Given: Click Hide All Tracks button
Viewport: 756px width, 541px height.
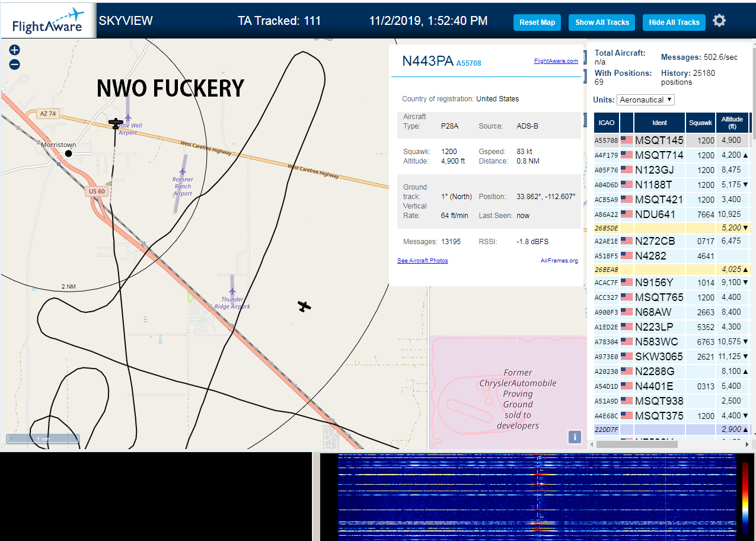Looking at the screenshot, I should pos(674,23).
